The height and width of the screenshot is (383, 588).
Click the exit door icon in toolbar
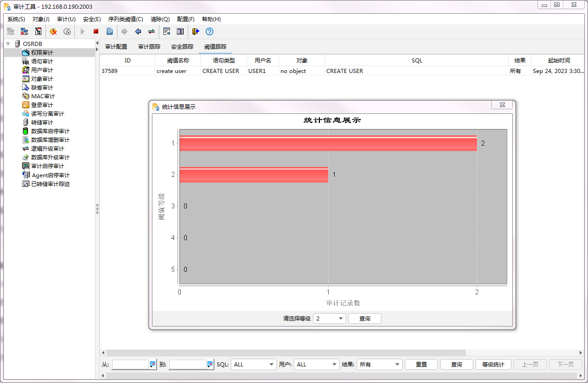click(x=196, y=32)
